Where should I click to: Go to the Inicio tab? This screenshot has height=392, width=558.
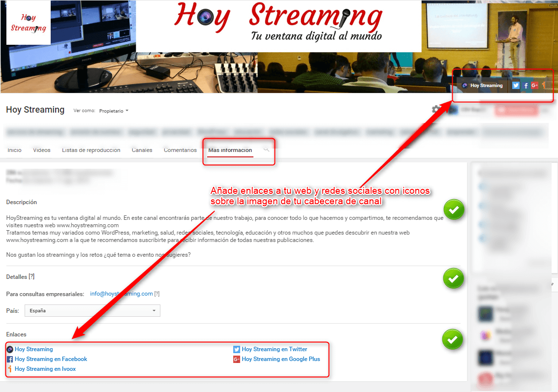[15, 150]
